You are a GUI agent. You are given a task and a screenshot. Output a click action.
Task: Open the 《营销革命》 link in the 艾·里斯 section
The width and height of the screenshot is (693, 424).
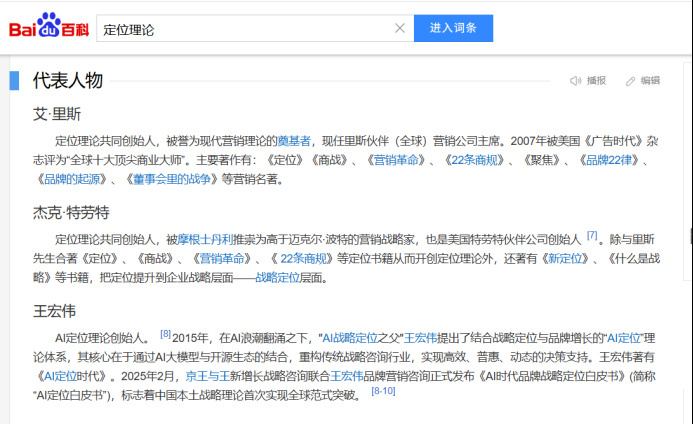tap(396, 160)
